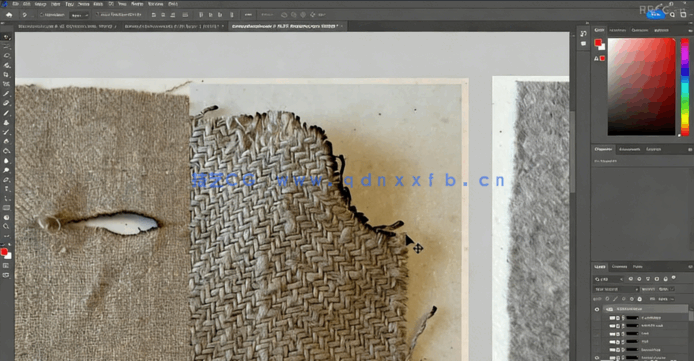694x361 pixels.
Task: Switch to the Adjustments panel tab
Action: tap(629, 150)
